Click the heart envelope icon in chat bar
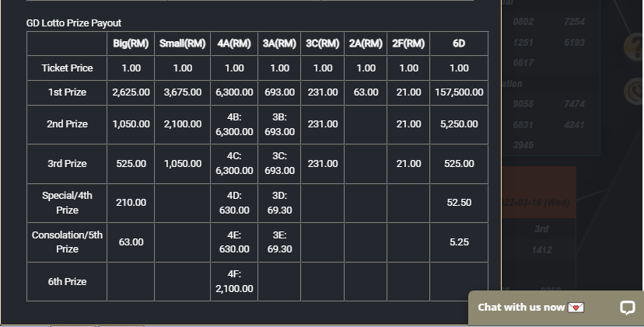Screen dimensions: 644x327 tap(576, 308)
